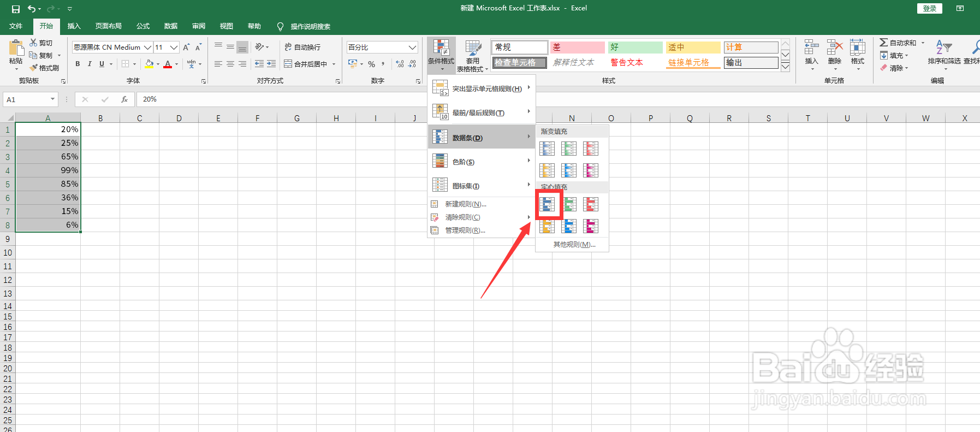
Task: Click the Format cells (格式) icon
Action: [858, 48]
